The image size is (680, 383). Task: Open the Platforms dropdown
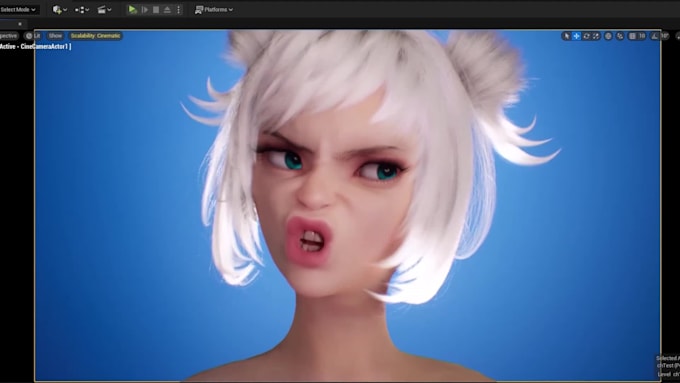tap(214, 10)
